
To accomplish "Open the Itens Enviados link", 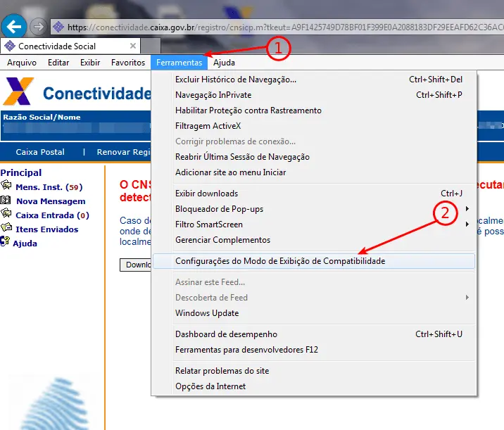I will point(47,229).
